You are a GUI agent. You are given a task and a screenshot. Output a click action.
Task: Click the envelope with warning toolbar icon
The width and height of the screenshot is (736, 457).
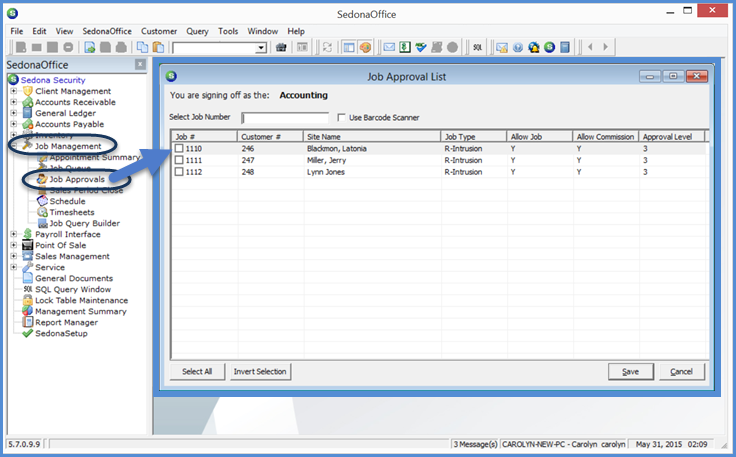pyautogui.click(x=502, y=47)
